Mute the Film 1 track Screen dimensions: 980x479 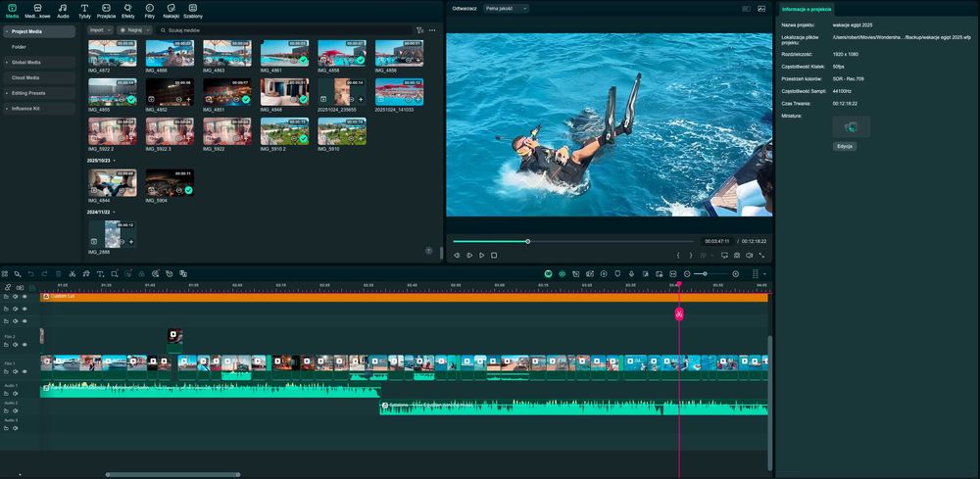(x=15, y=371)
